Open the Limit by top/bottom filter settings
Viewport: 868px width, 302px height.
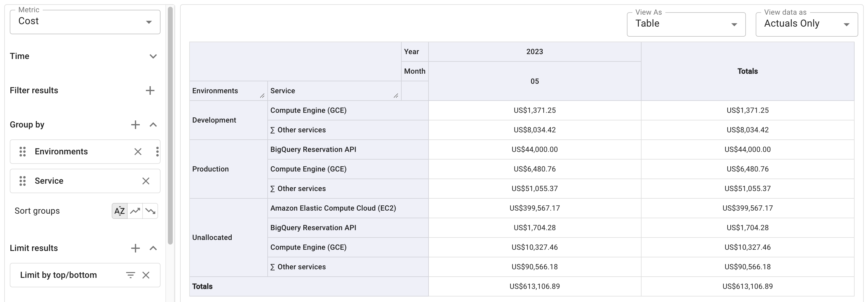click(130, 275)
